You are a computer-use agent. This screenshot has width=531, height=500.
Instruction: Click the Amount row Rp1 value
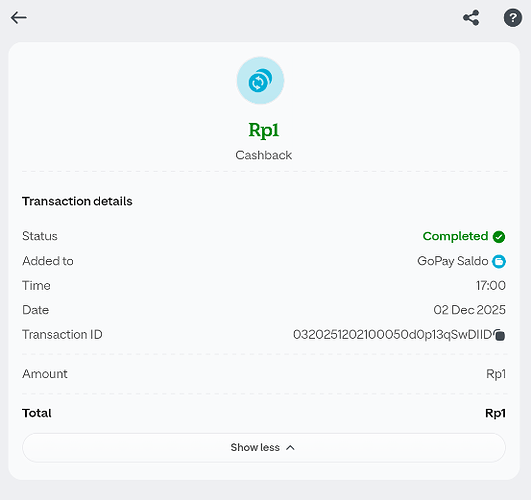[496, 374]
